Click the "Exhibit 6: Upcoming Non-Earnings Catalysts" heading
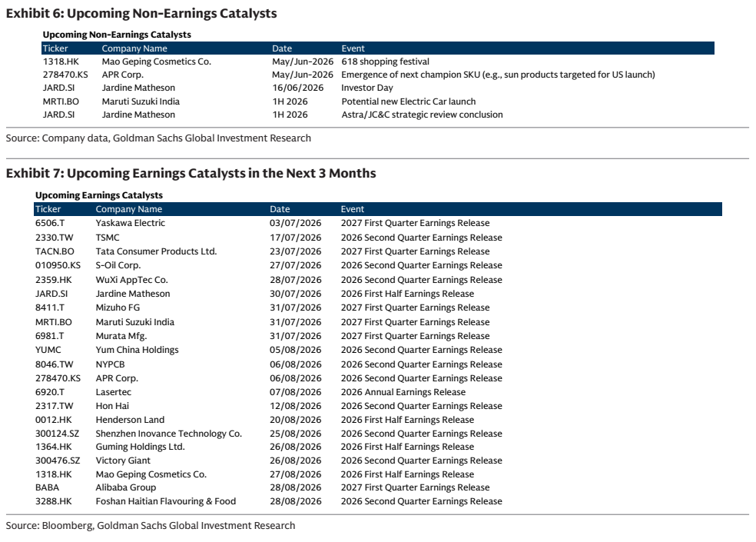Screen dimensions: 756x542 [x=141, y=14]
